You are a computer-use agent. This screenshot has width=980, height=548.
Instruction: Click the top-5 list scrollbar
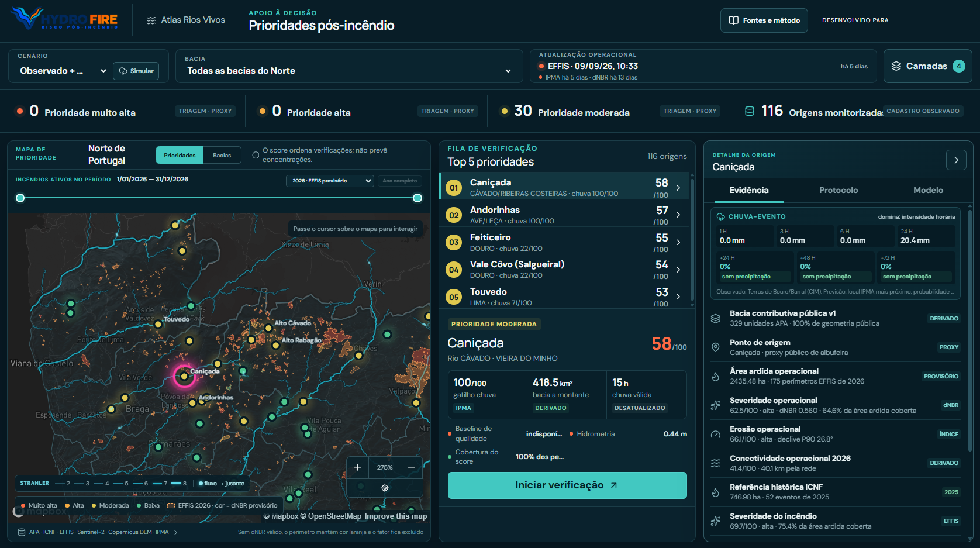(692, 240)
